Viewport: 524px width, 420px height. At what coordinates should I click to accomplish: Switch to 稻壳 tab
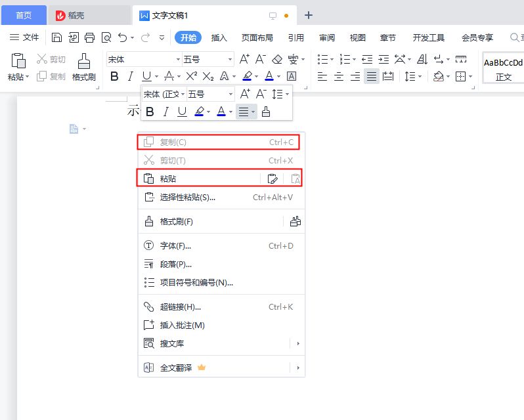(89, 15)
